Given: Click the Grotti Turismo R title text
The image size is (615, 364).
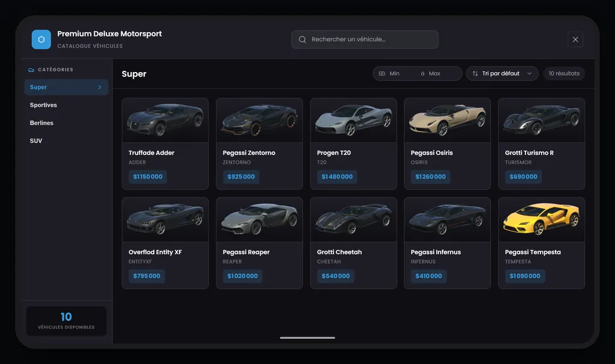Looking at the screenshot, I should pos(529,153).
